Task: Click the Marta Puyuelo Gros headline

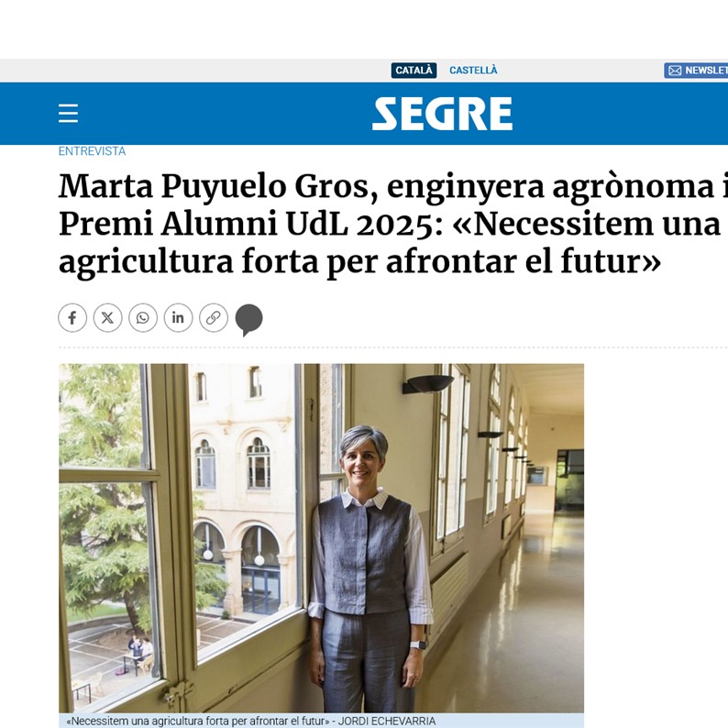Action: pos(220,186)
